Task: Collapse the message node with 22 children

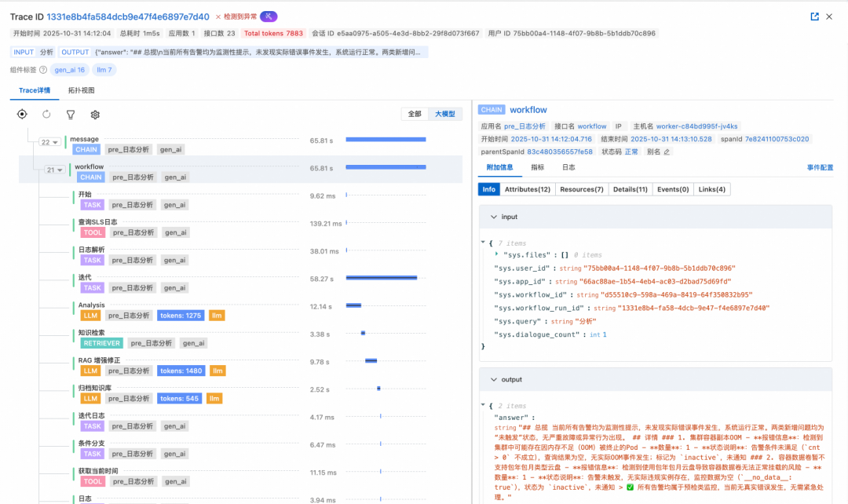Action: click(x=49, y=142)
